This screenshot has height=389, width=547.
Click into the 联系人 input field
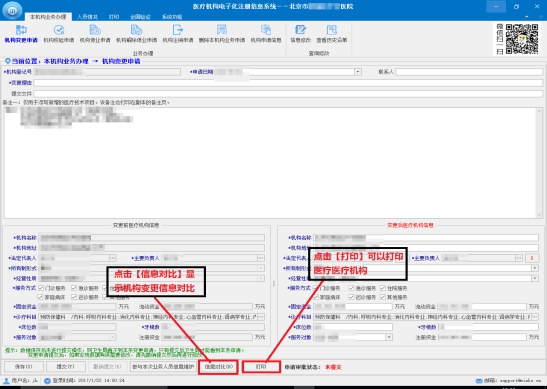pos(469,72)
